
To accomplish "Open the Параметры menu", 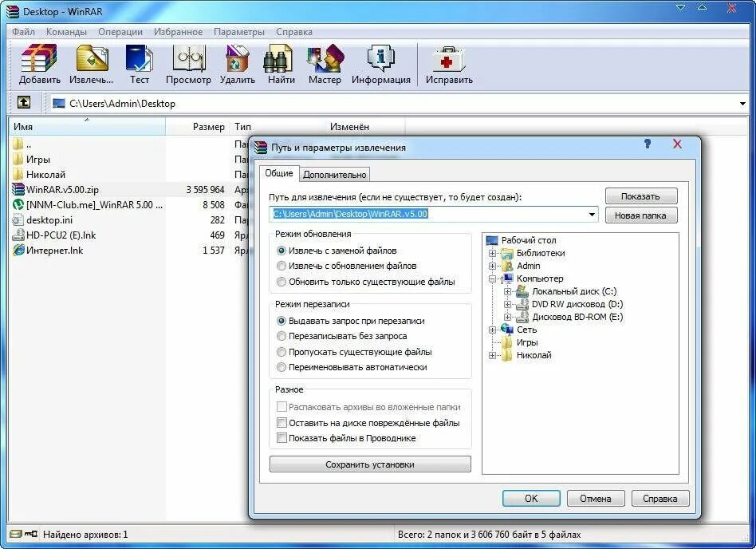I will [x=239, y=32].
